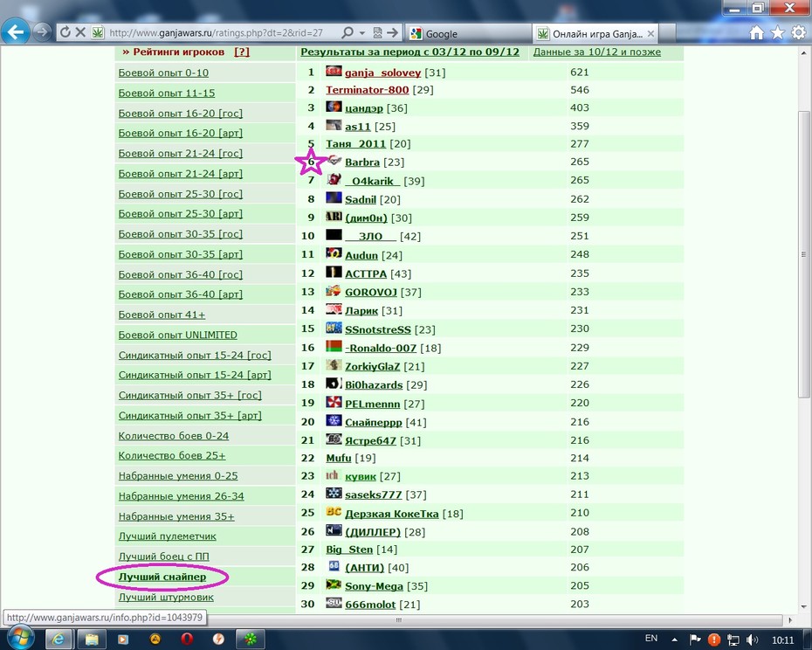Switch to the Google tab

click(x=468, y=34)
